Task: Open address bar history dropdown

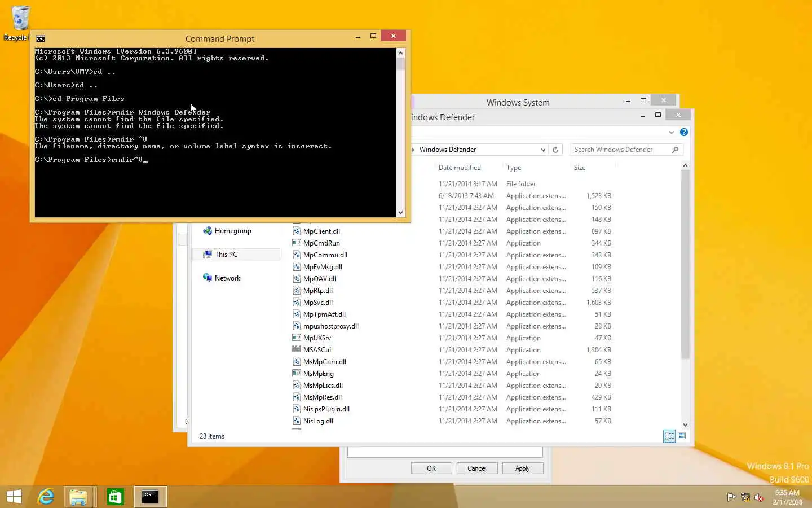Action: click(543, 150)
